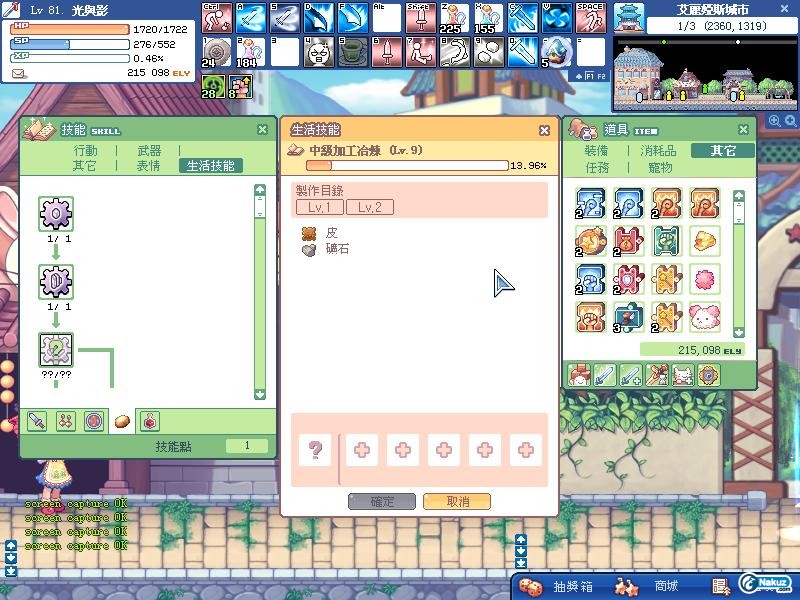
Task: Select the pink flower item in inventory
Action: click(705, 279)
